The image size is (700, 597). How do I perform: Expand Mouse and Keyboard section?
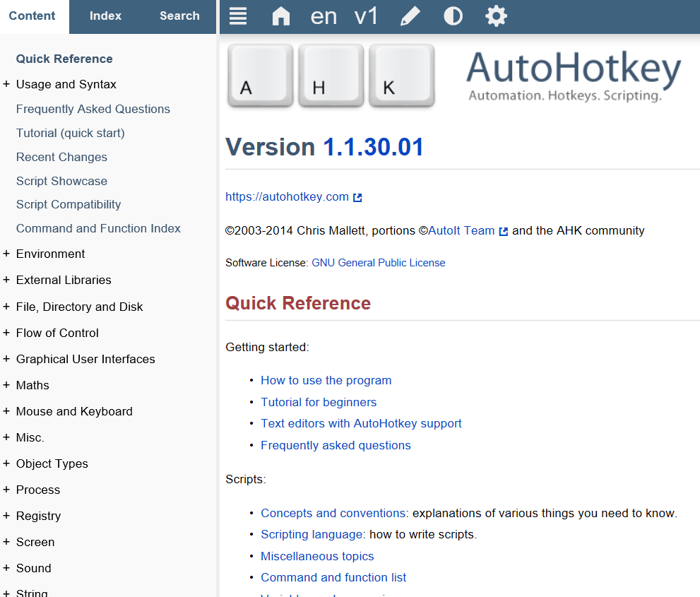pyautogui.click(x=6, y=411)
